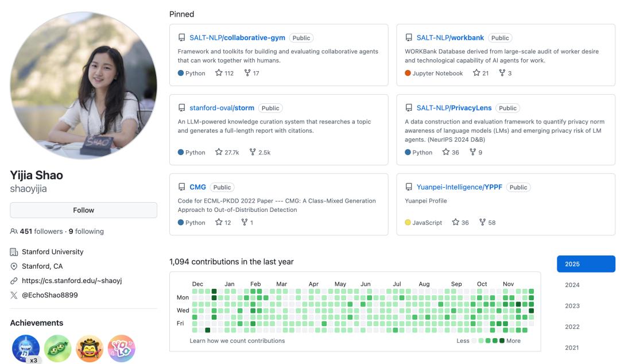Click star icon on collaborative-gym repo
Image resolution: width=620 pixels, height=364 pixels.
219,73
